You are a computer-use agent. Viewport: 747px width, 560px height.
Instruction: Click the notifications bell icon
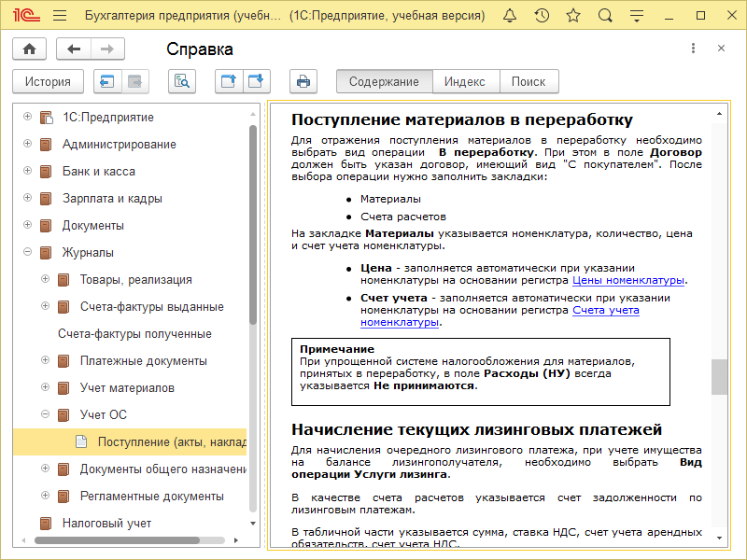510,16
